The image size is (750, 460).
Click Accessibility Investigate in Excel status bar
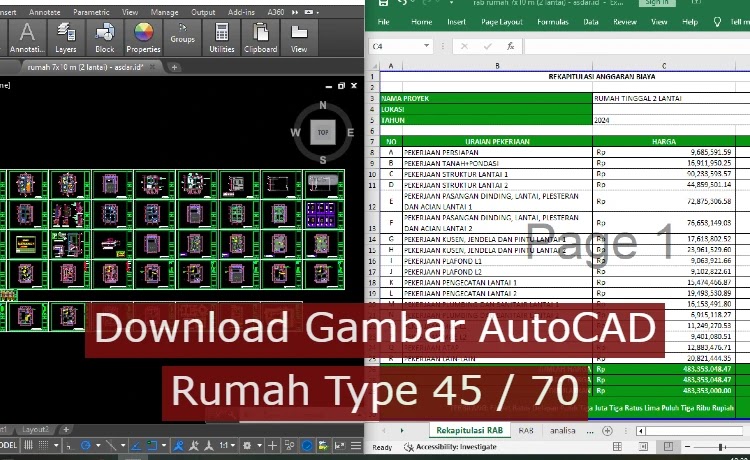click(x=450, y=447)
